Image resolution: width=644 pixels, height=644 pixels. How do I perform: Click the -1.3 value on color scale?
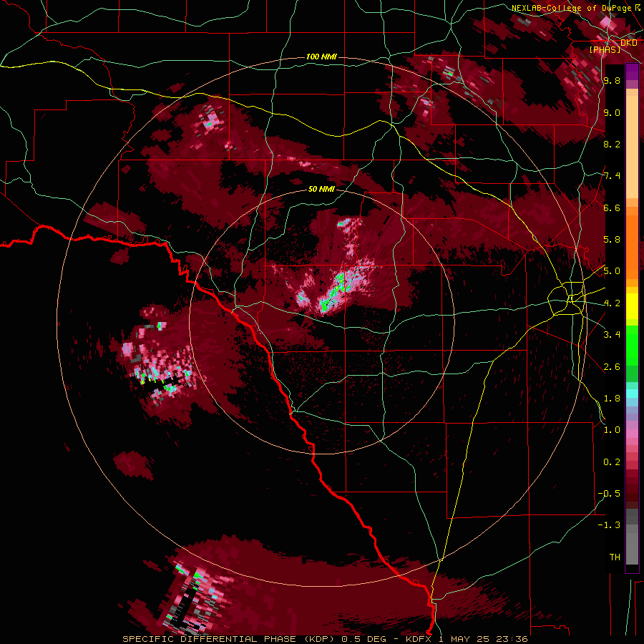(x=609, y=525)
